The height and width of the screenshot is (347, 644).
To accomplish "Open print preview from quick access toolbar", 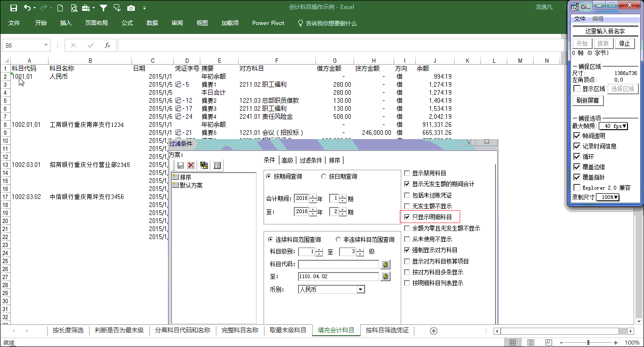I will (x=74, y=8).
